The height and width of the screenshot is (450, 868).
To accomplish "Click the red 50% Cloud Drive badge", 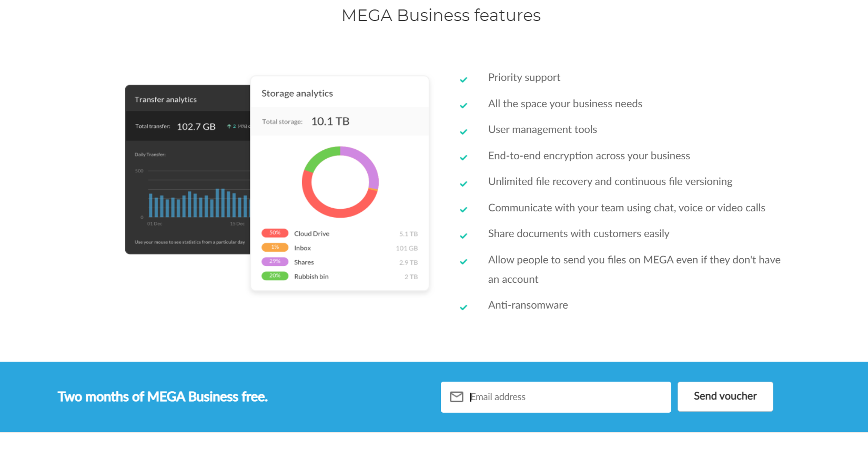I will click(275, 233).
